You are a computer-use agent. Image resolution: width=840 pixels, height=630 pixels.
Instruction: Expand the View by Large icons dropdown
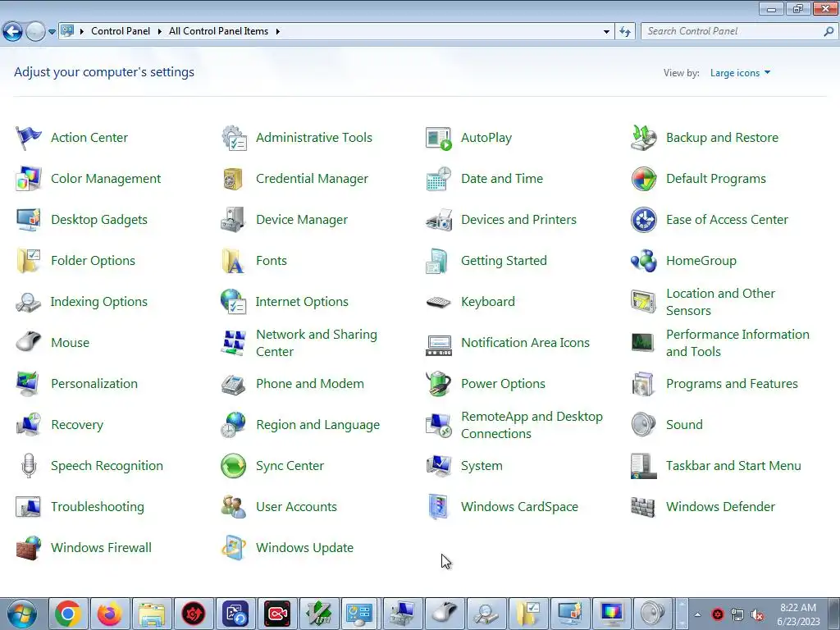741,73
